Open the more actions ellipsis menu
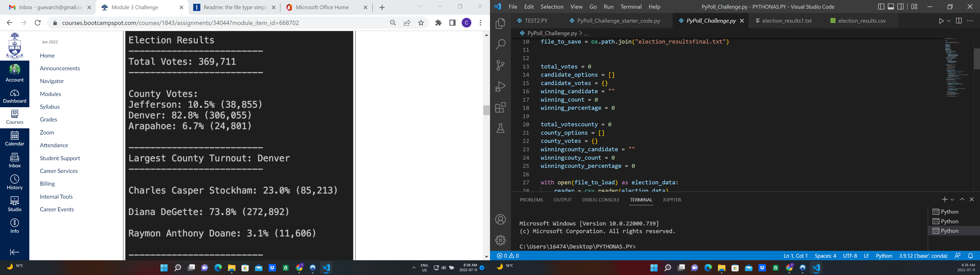The image size is (980, 275). coord(970,21)
